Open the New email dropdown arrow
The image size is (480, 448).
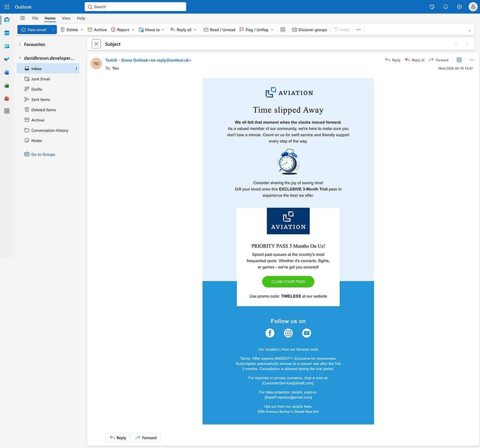point(53,30)
